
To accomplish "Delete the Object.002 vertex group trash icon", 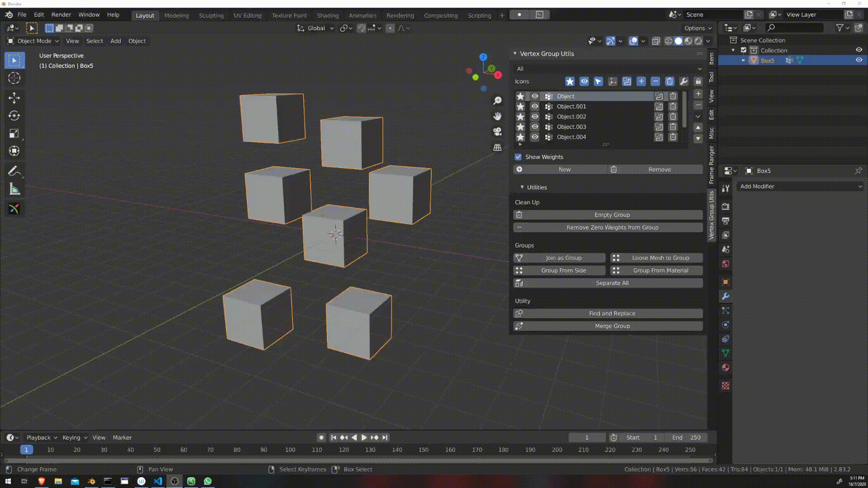I will tap(673, 117).
